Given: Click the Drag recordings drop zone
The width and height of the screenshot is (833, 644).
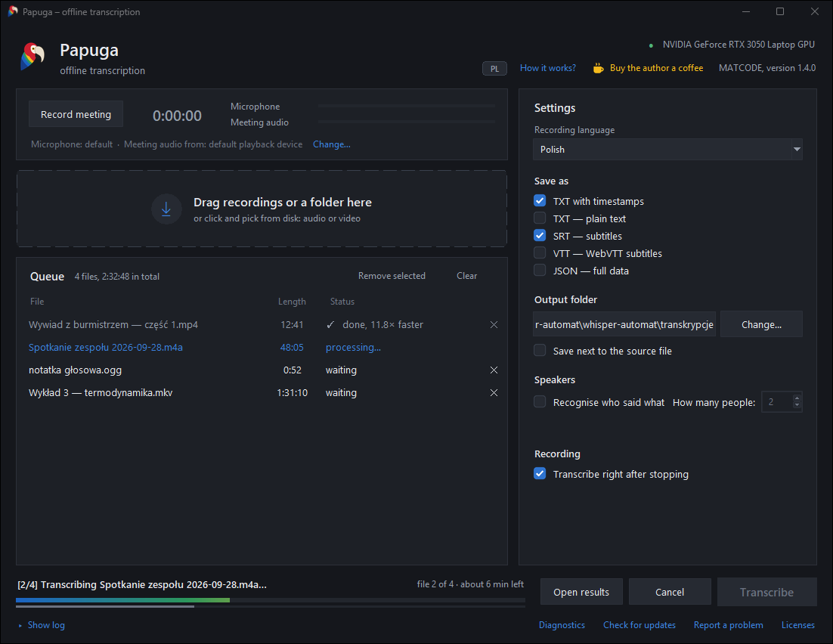Looking at the screenshot, I should [x=262, y=209].
